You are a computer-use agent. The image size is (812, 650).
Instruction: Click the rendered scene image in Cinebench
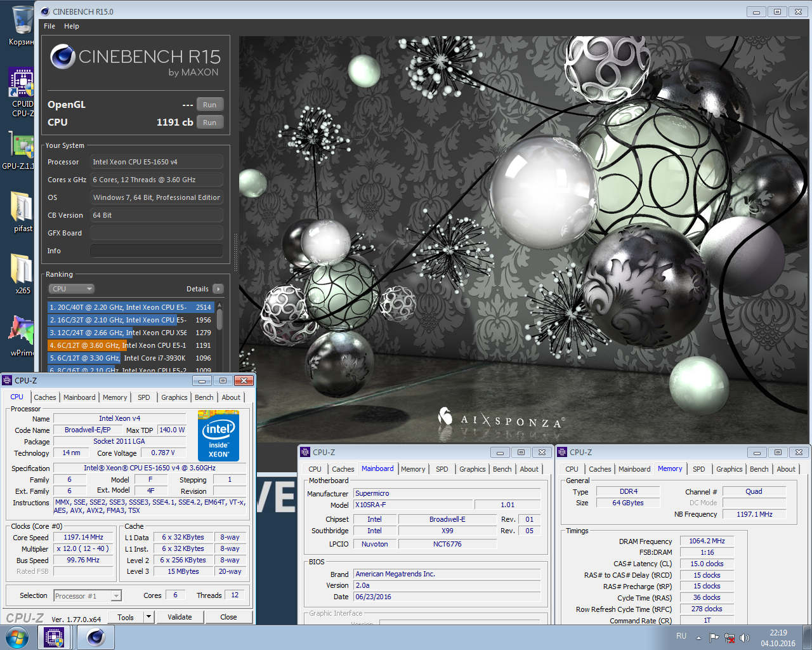click(x=523, y=239)
